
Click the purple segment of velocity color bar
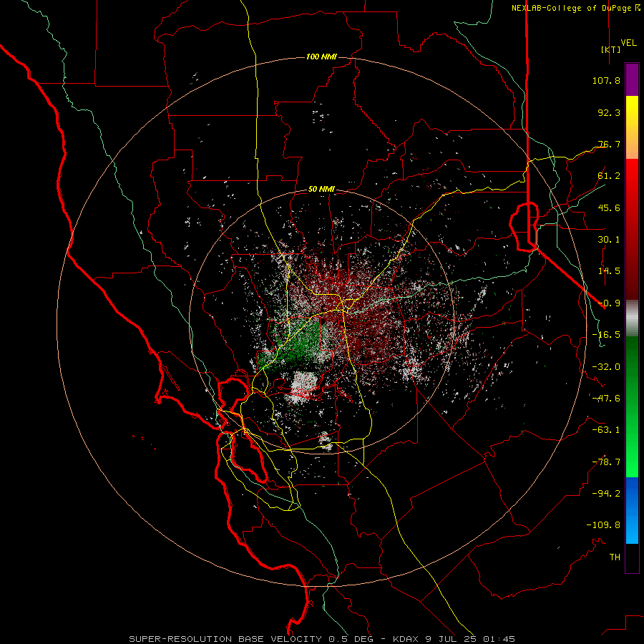tap(632, 79)
